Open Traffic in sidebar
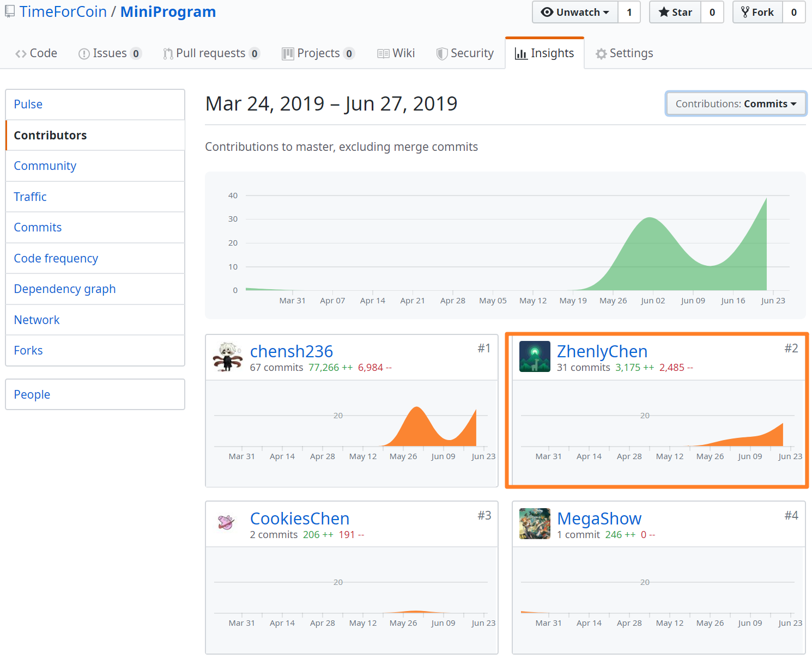This screenshot has height=659, width=812. 95,197
